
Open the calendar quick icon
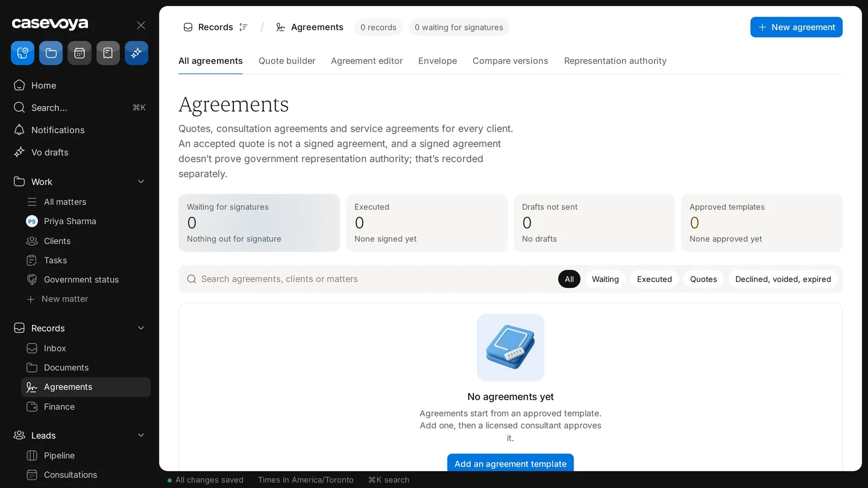80,53
